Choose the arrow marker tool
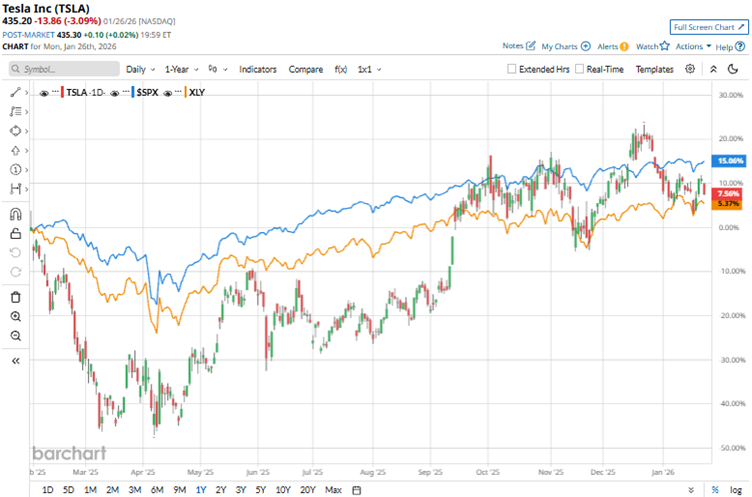752x497 pixels. (x=15, y=151)
